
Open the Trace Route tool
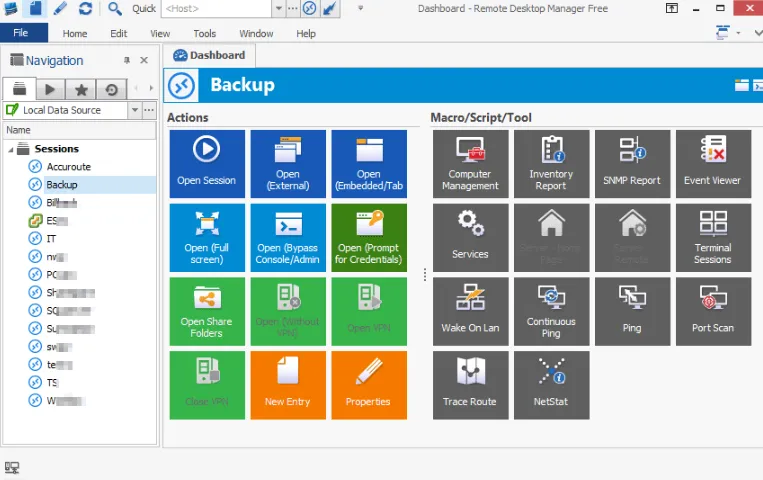click(470, 385)
